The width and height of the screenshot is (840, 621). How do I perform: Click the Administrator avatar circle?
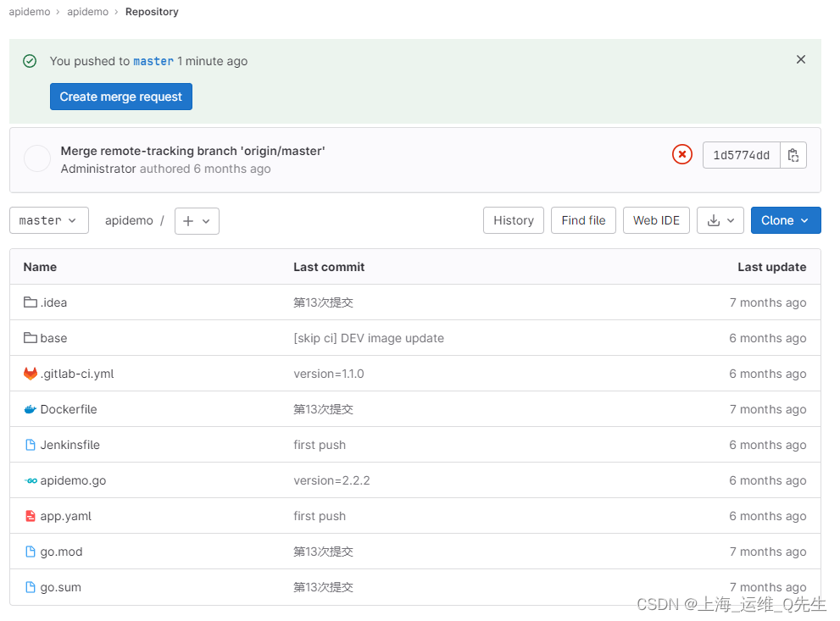click(x=37, y=158)
